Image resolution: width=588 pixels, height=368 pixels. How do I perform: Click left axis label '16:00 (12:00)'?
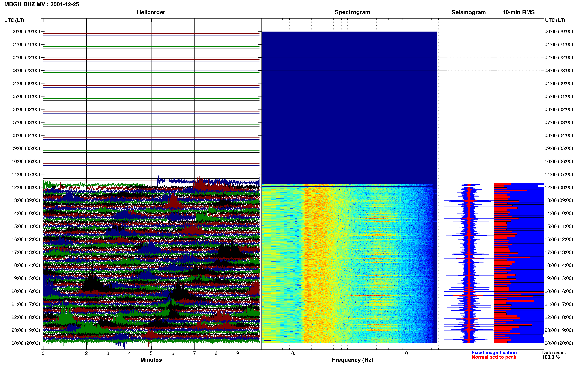[x=26, y=239]
